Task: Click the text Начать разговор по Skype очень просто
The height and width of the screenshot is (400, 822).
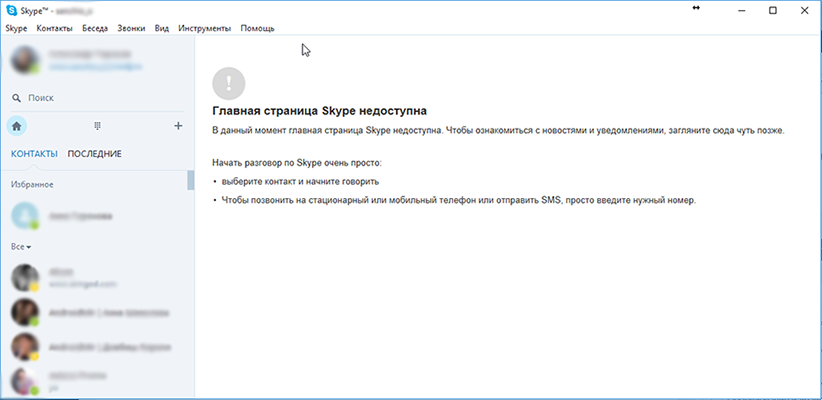Action: pyautogui.click(x=297, y=163)
